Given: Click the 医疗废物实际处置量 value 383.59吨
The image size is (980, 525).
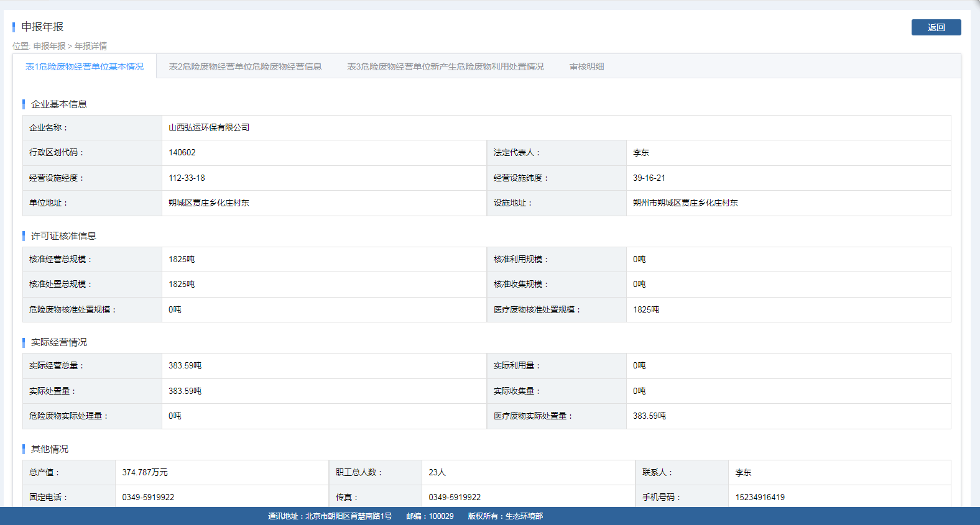Looking at the screenshot, I should (649, 416).
